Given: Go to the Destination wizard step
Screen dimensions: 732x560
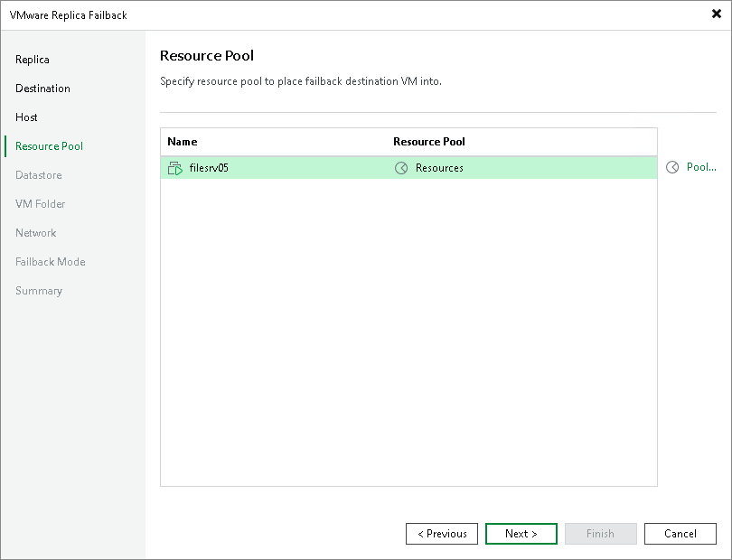Looking at the screenshot, I should point(42,89).
